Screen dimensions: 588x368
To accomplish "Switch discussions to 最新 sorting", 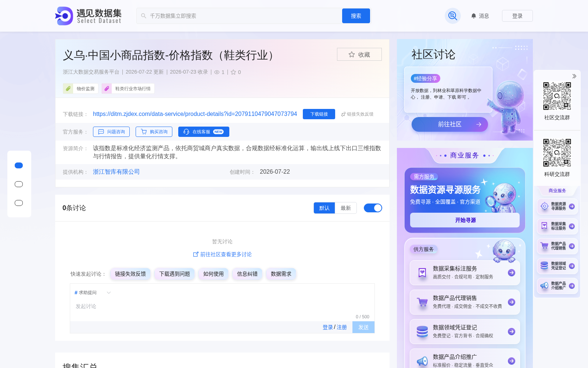I will [346, 208].
